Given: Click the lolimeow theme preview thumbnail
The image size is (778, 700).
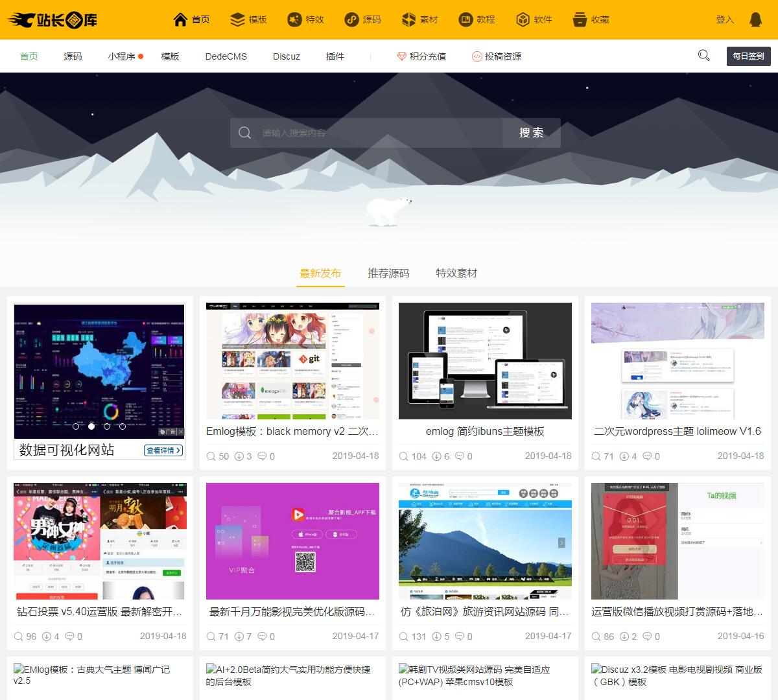Looking at the screenshot, I should coord(678,361).
